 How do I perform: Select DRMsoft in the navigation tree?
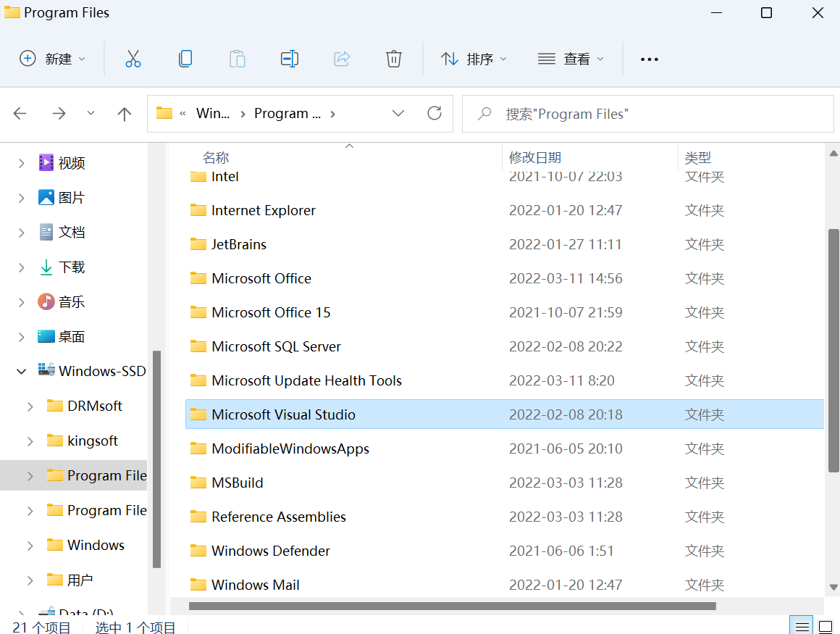click(x=95, y=406)
